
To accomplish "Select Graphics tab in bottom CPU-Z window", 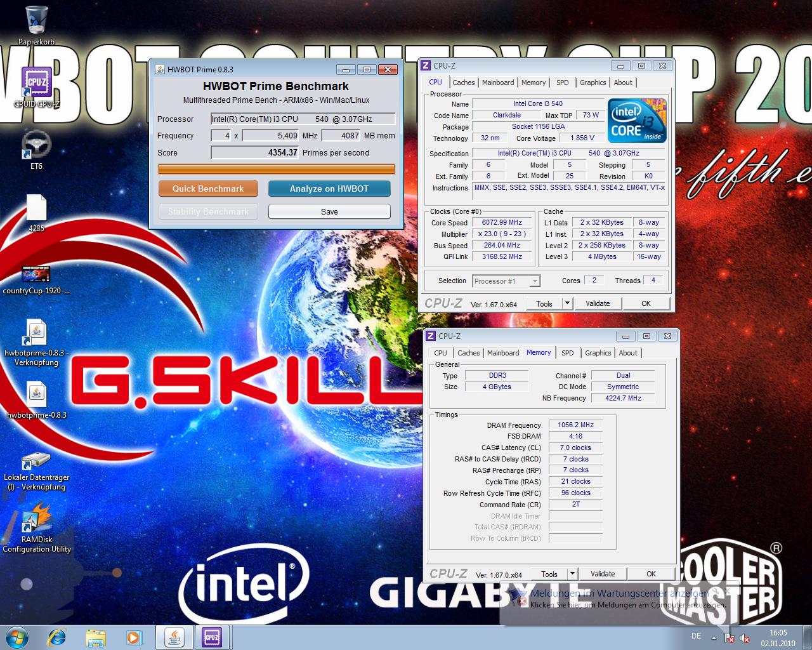I will tap(598, 353).
